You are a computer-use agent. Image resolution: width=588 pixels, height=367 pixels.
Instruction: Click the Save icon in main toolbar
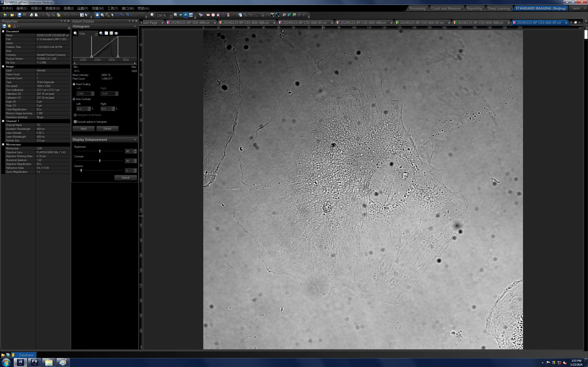click(20, 15)
